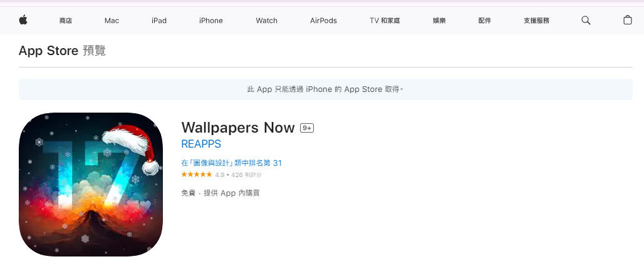
Task: Open the shopping bag icon
Action: click(627, 19)
